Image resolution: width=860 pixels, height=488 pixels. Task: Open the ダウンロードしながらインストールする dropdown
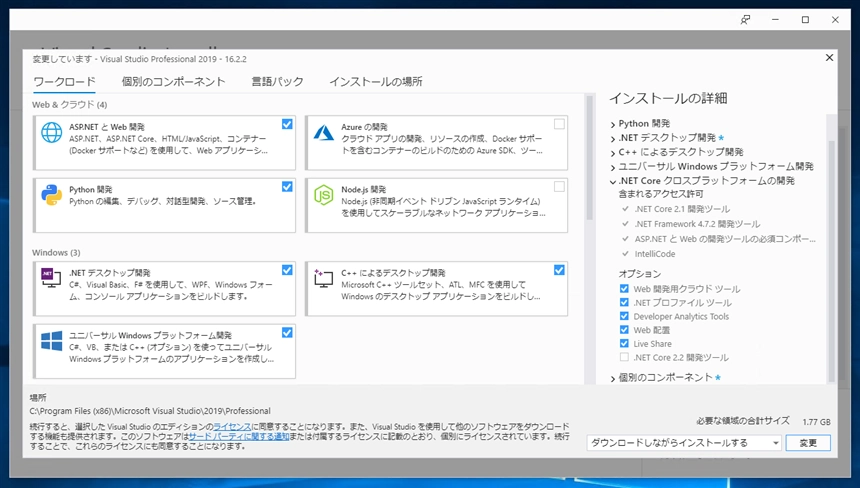[684, 443]
